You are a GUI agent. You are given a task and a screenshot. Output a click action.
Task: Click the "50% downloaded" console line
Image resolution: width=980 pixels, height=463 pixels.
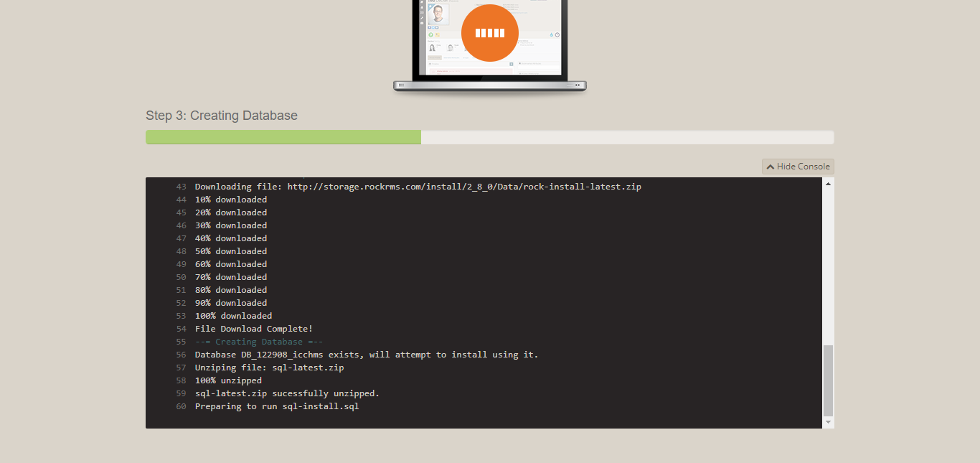point(230,251)
